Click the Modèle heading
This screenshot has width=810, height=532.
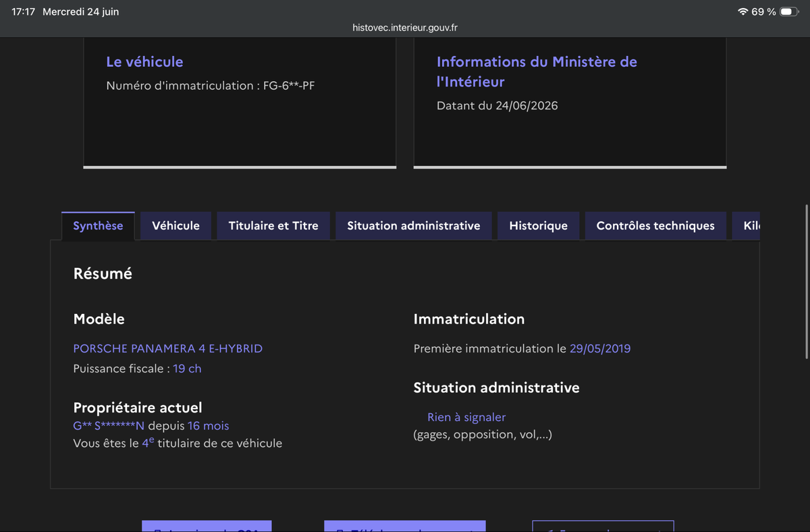[x=99, y=319]
